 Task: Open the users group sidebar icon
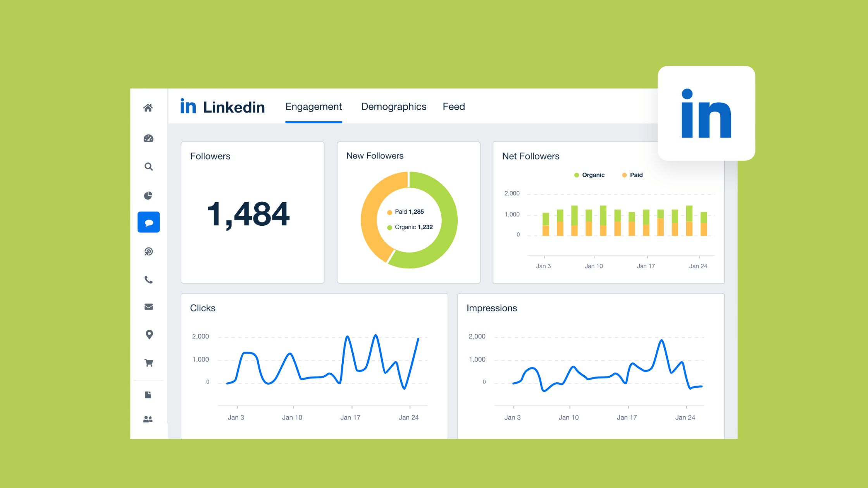click(148, 419)
